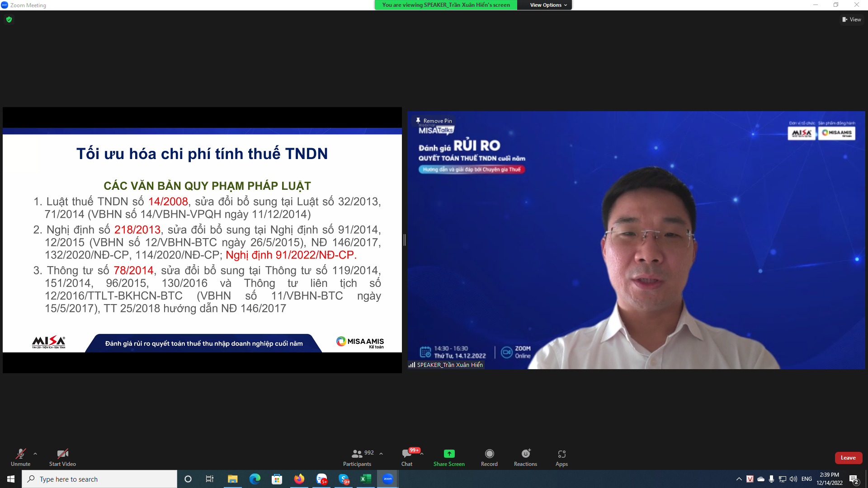Click the divider handle between slide and video
The height and width of the screenshot is (488, 868).
tap(405, 240)
